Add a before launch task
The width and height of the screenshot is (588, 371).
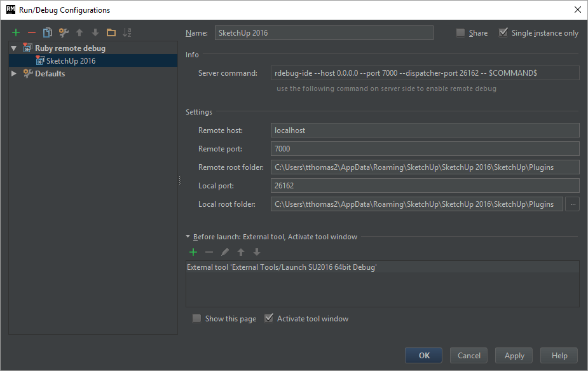tap(193, 252)
